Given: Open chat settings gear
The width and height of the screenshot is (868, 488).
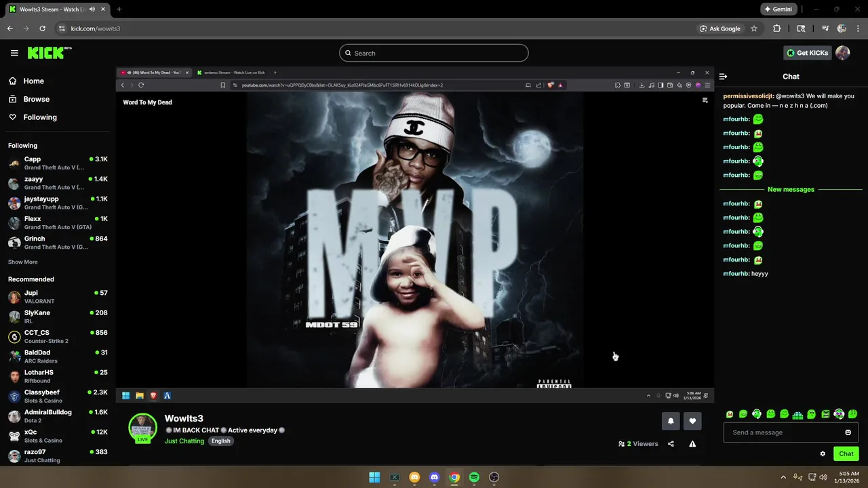Looking at the screenshot, I should coord(823,454).
